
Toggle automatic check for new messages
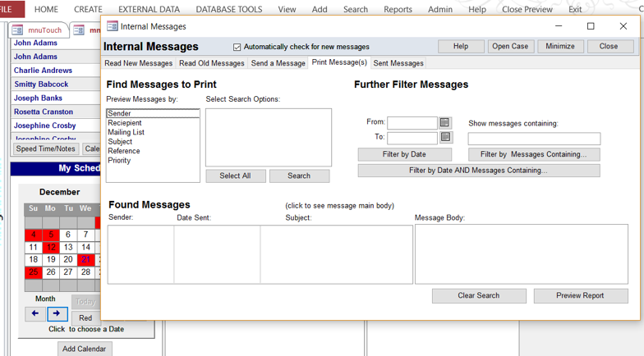point(237,48)
